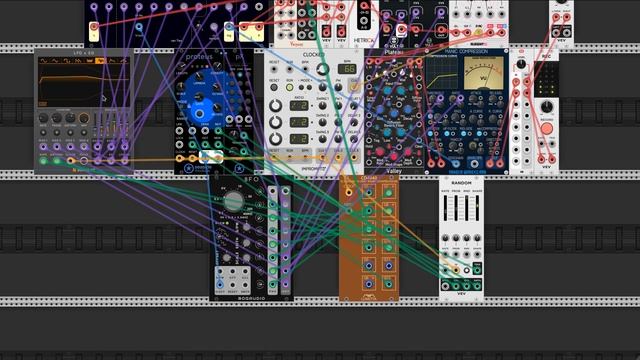The image size is (640, 360).
Task: Click the orange-ringed knob in LFO module
Action: pos(84,118)
